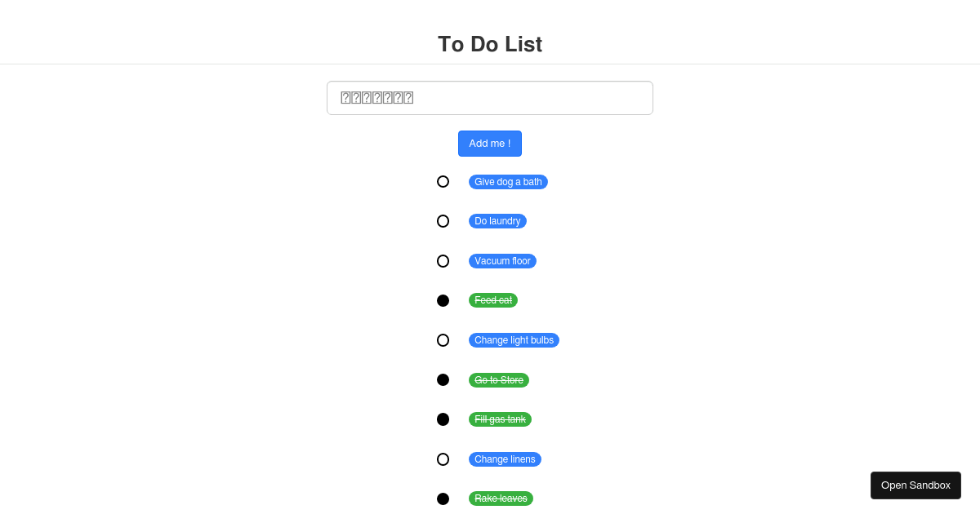Click the crossed-out 'Feed cat' label
980x514 pixels.
click(493, 299)
